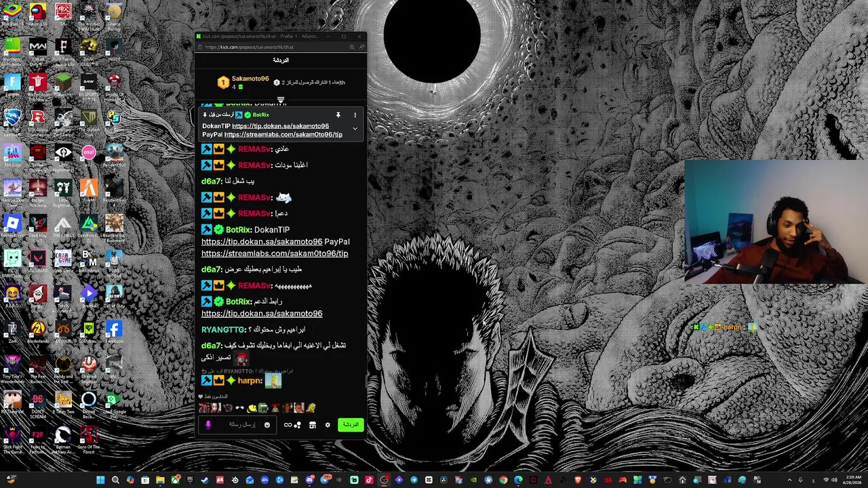Open TikTok from the taskbar
This screenshot has width=868, height=488.
pyautogui.click(x=369, y=481)
